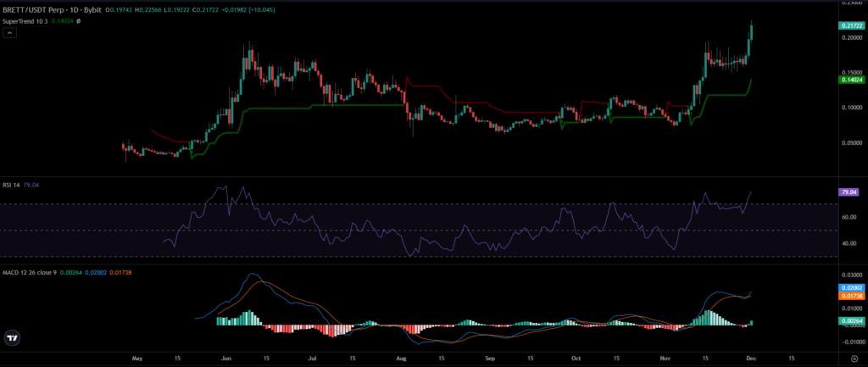Image resolution: width=868 pixels, height=367 pixels.
Task: Click the Jun label on the time axis
Action: coord(227,359)
